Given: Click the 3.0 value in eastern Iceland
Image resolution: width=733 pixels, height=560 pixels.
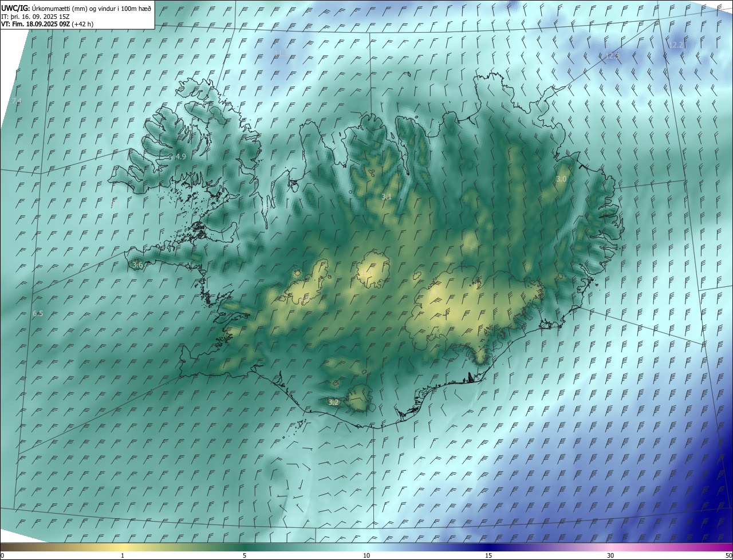Looking at the screenshot, I should 561,179.
